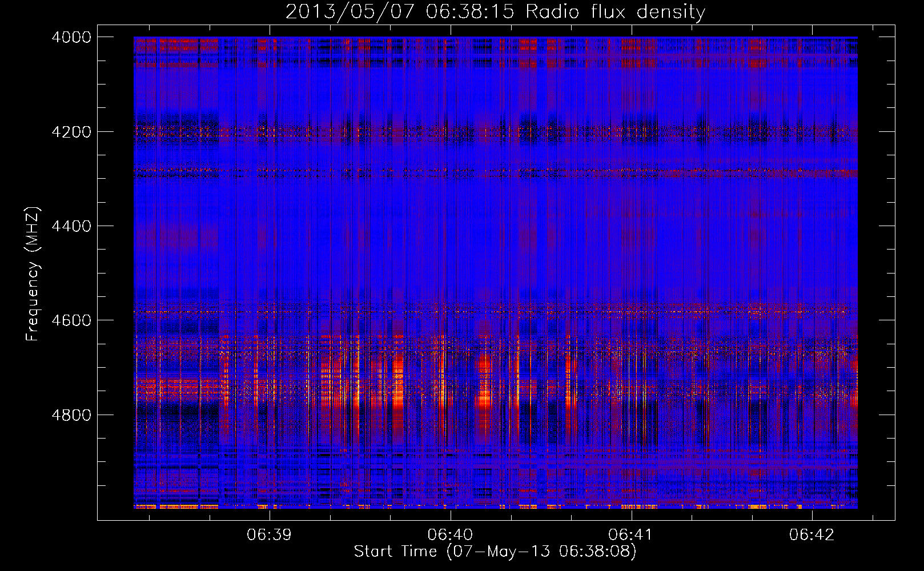Click the 4000 frequency axis label
This screenshot has width=924, height=571.
pyautogui.click(x=71, y=37)
